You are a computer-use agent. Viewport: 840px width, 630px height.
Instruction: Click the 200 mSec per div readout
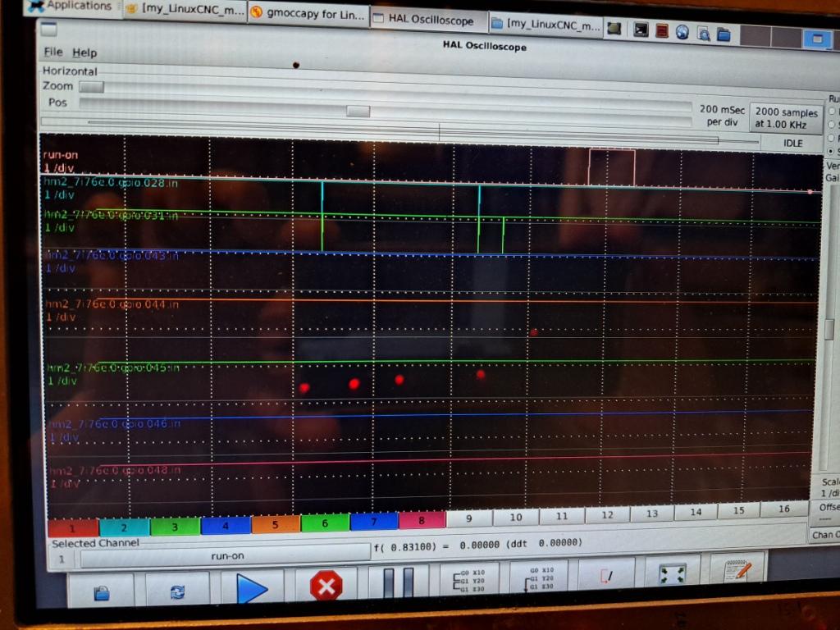(x=722, y=115)
